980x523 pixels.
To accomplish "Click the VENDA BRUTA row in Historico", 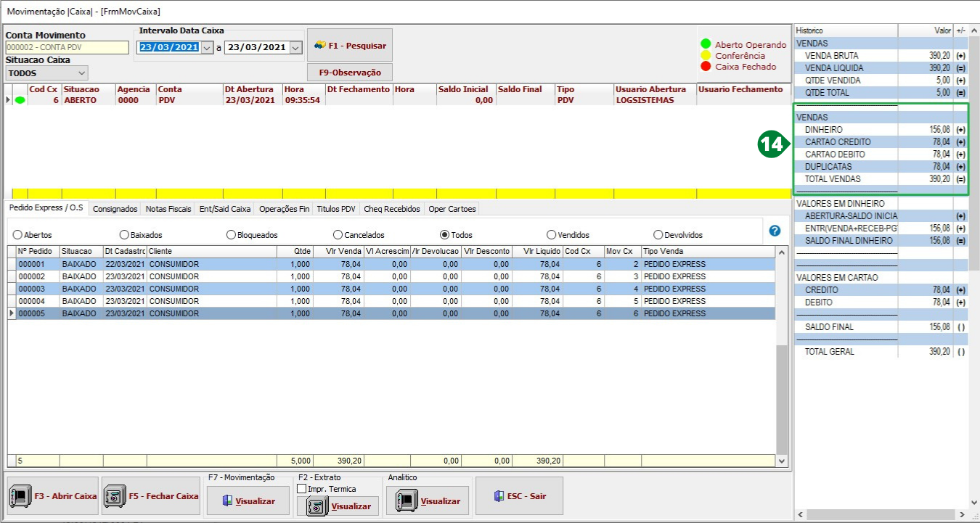I will pos(881,55).
